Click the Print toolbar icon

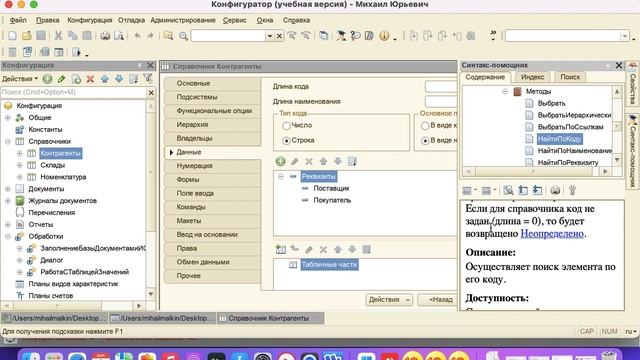[105, 36]
